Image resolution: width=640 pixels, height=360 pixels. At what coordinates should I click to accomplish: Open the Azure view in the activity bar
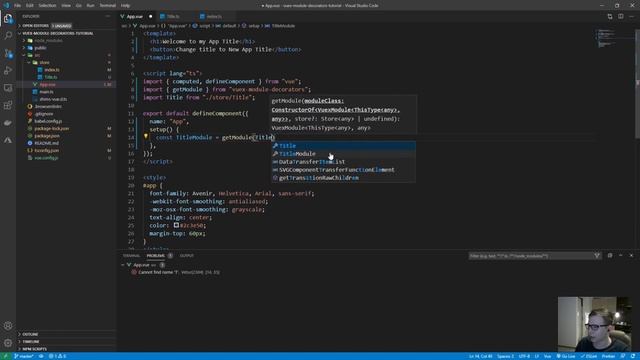pyautogui.click(x=8, y=140)
